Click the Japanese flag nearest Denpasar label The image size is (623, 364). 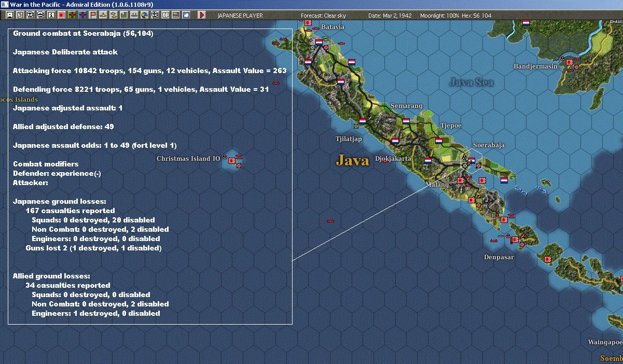point(515,240)
